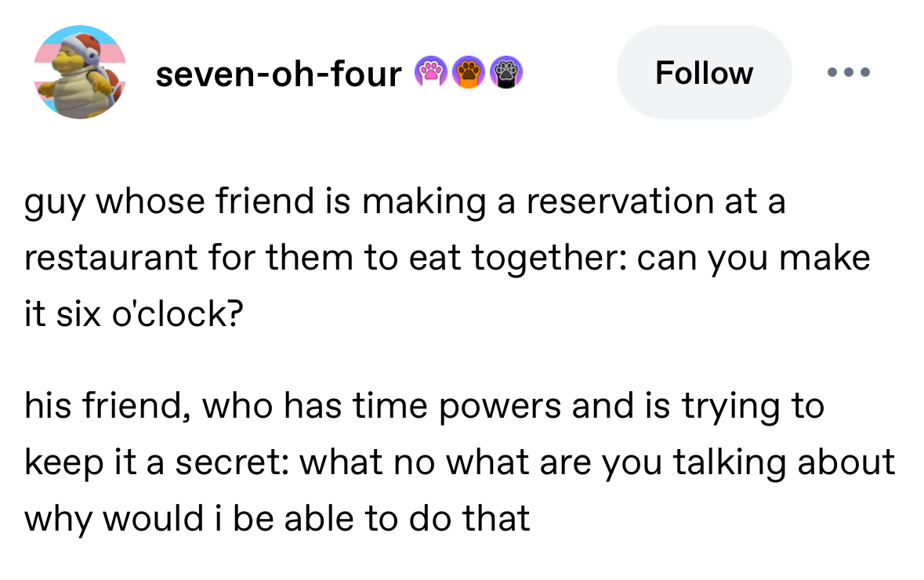924x580 pixels.
Task: Click the "it six o'clock?" line
Action: (x=134, y=314)
